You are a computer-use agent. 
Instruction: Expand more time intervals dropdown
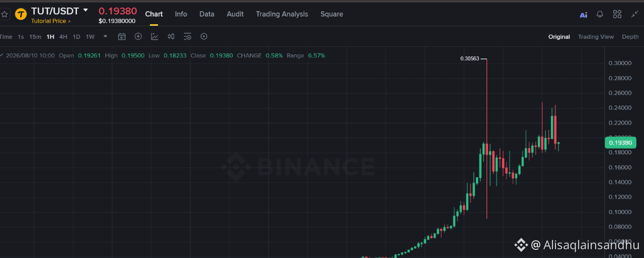click(105, 36)
